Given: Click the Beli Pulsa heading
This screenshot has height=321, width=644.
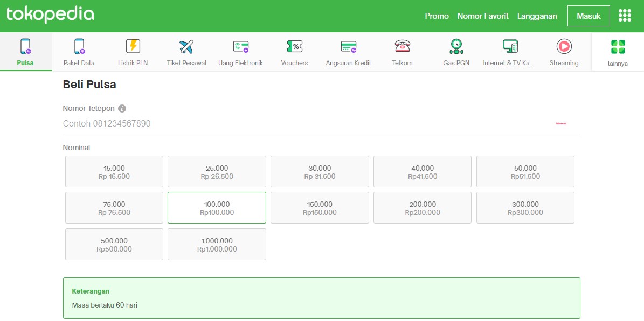Looking at the screenshot, I should pyautogui.click(x=89, y=85).
